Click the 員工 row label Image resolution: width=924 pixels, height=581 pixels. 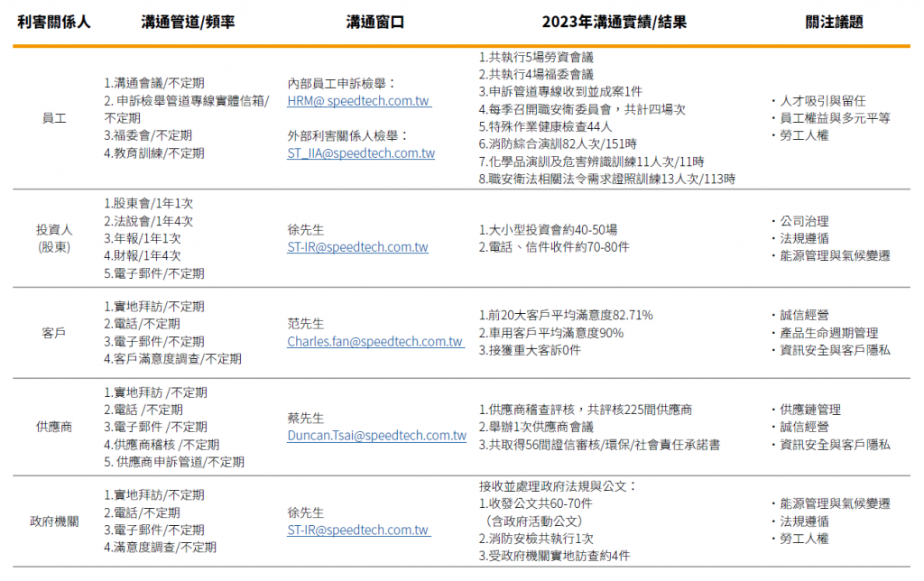[54, 118]
